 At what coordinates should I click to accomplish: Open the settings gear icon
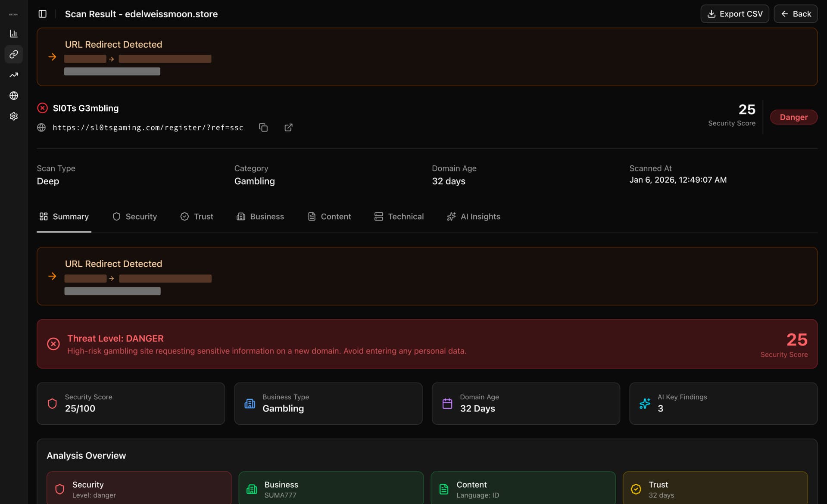click(x=14, y=116)
